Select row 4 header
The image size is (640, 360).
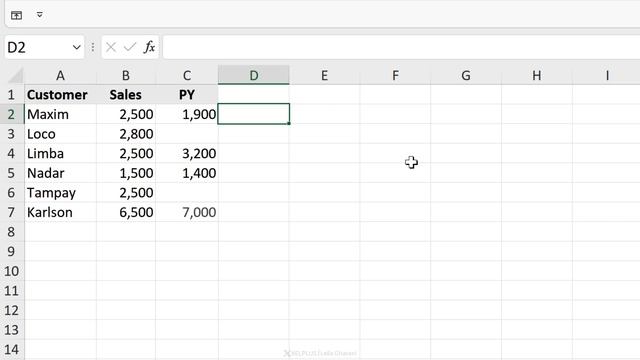(x=11, y=153)
